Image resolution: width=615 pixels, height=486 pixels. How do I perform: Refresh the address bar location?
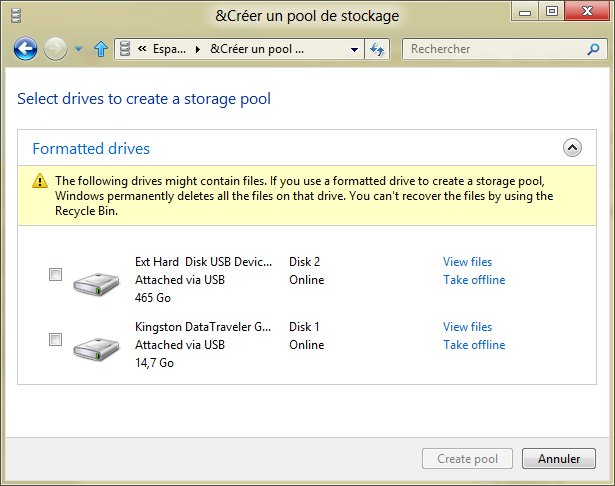click(378, 49)
